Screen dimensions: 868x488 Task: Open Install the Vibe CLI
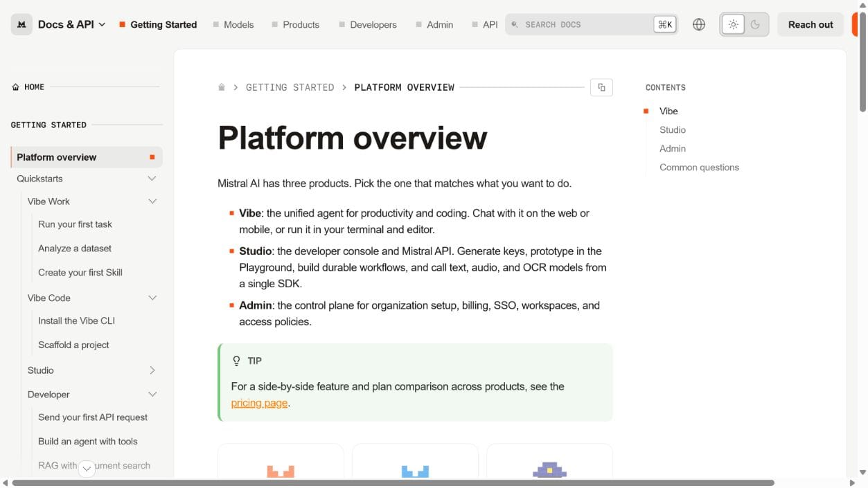click(77, 321)
